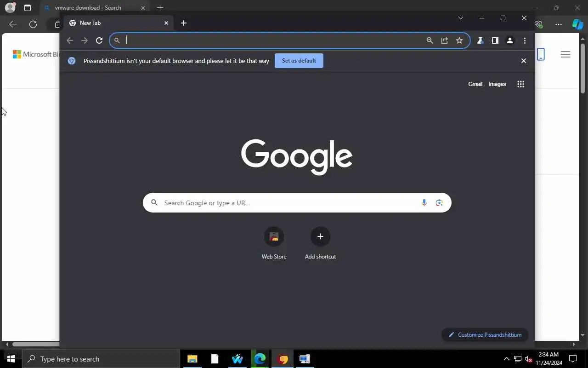Click the Edge vertical scrollbar thumb
The image size is (588, 368).
click(x=583, y=69)
